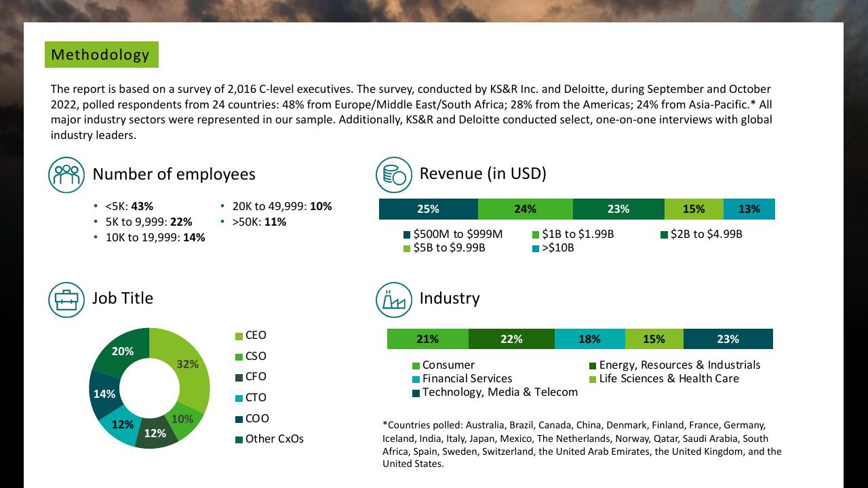
Task: Click the 23% industry bar segment
Action: click(x=728, y=339)
